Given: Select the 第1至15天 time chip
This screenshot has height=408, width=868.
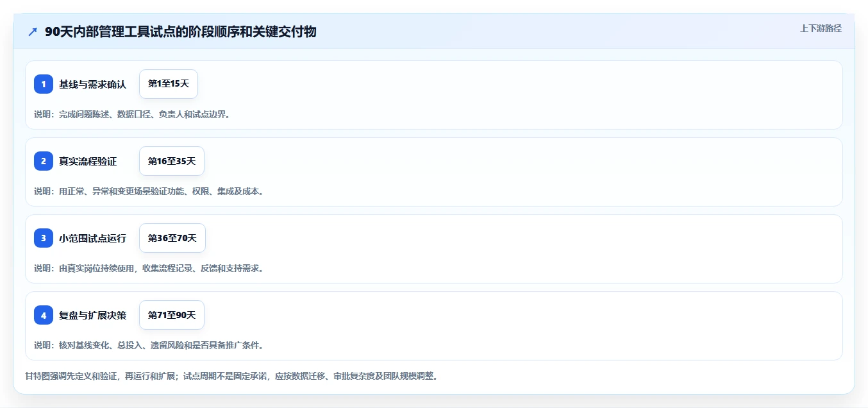Looking at the screenshot, I should coord(169,84).
